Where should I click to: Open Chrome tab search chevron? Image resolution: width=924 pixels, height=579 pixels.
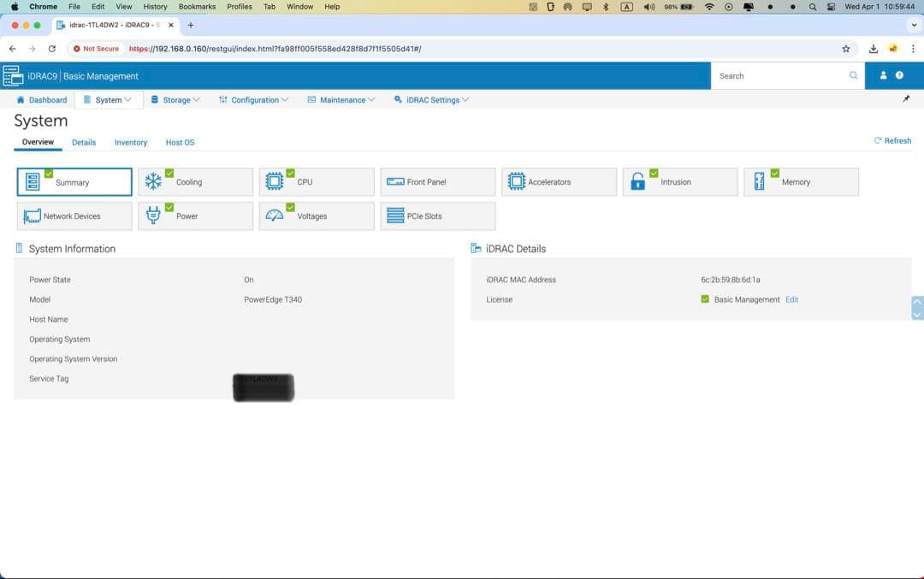(914, 26)
